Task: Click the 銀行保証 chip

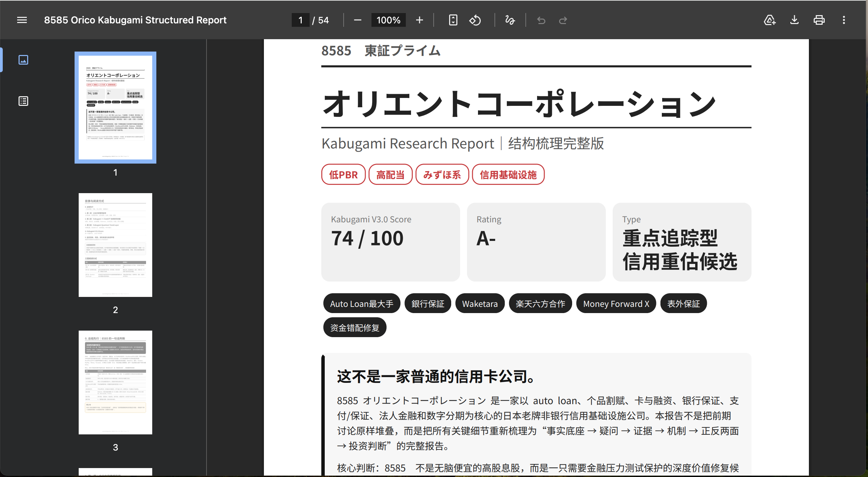Action: click(x=428, y=303)
